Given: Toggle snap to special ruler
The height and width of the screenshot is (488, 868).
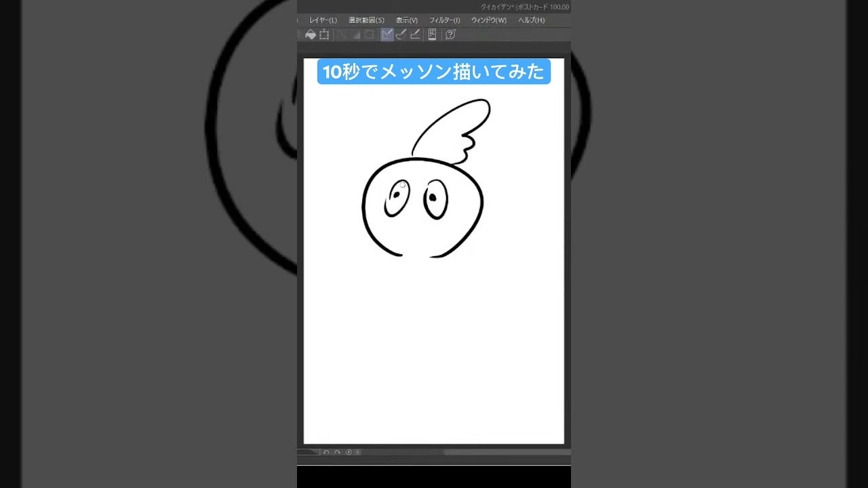Looking at the screenshot, I should (x=355, y=35).
